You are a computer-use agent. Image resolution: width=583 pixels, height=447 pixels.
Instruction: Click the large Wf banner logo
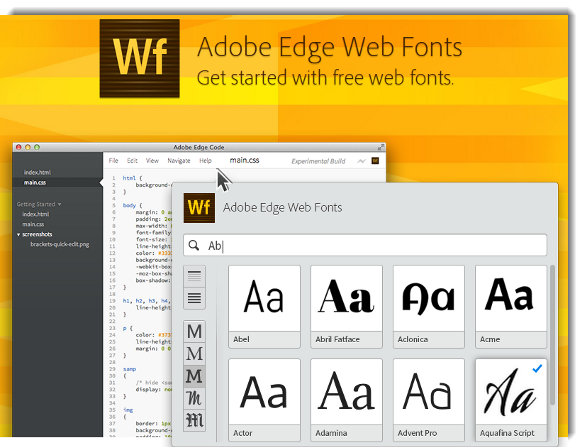(x=140, y=58)
